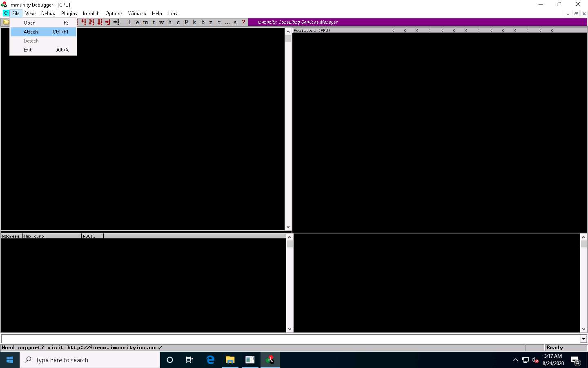This screenshot has width=588, height=368.
Task: Click disassembly pane scrollbar up arrow
Action: click(288, 31)
